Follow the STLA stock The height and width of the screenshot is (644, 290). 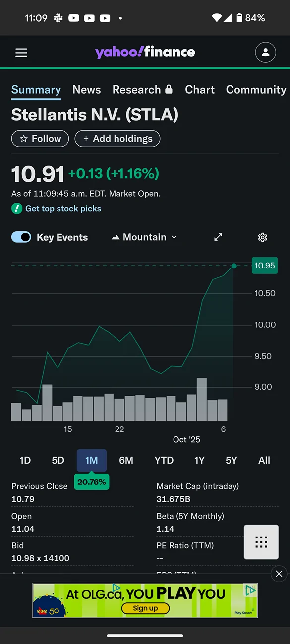click(40, 139)
